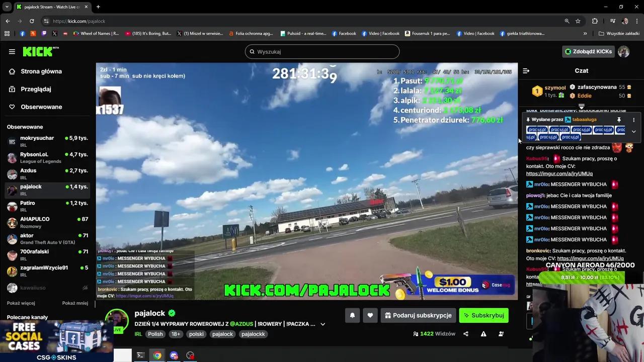Open the tab search dropdown
644x362 pixels.
pyautogui.click(x=7, y=7)
